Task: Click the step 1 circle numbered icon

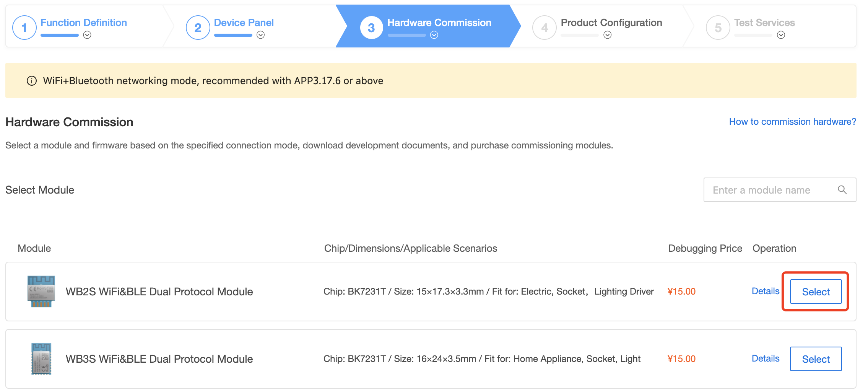Action: click(24, 27)
